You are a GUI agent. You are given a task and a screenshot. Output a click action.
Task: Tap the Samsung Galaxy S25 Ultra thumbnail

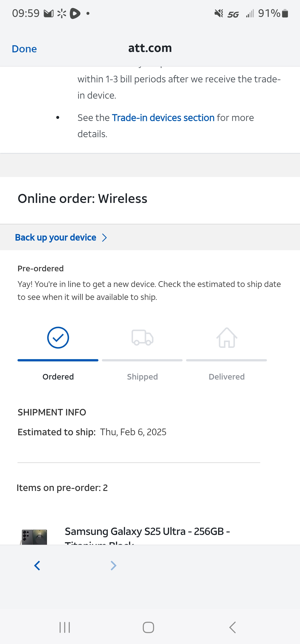(x=34, y=537)
